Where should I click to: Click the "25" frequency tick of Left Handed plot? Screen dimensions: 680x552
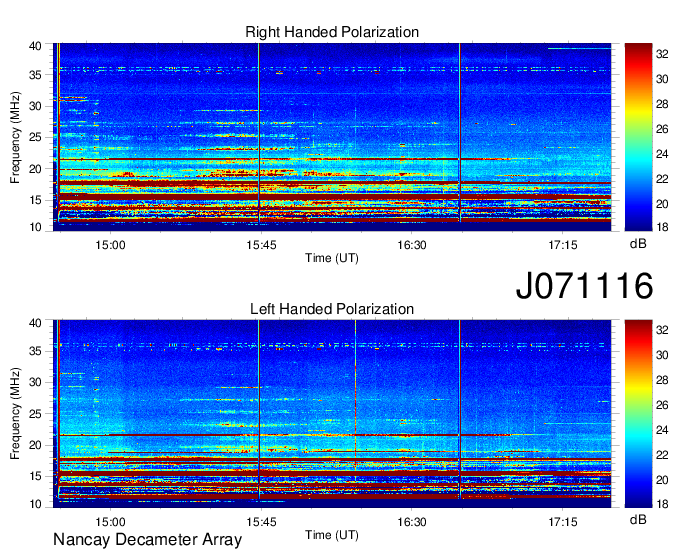click(x=35, y=414)
